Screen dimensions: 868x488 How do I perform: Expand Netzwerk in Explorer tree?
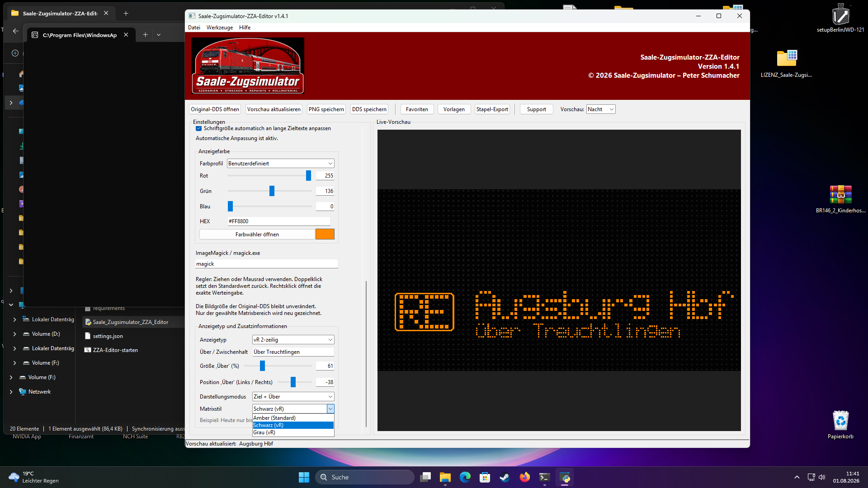(x=11, y=392)
